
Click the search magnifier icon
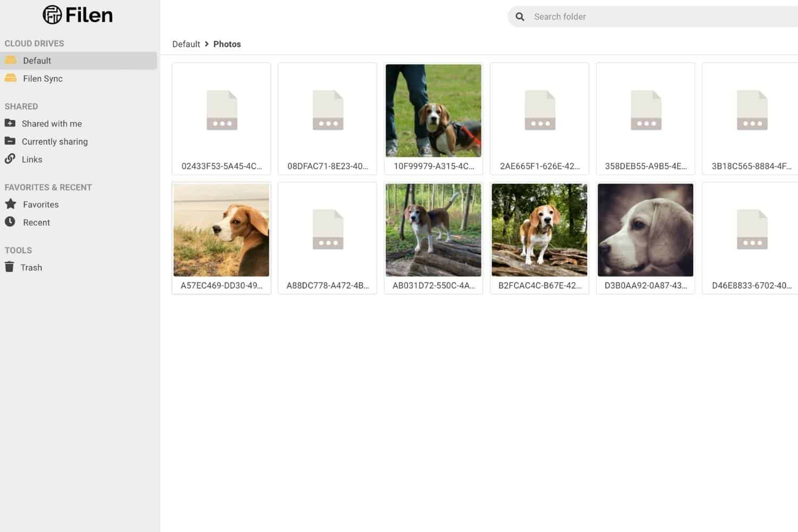tap(520, 16)
